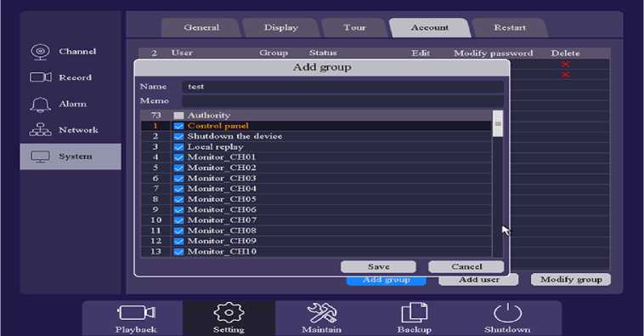Uncheck the Monitor_CH08 checkbox
Screen dimensions: 644x336
tap(178, 231)
